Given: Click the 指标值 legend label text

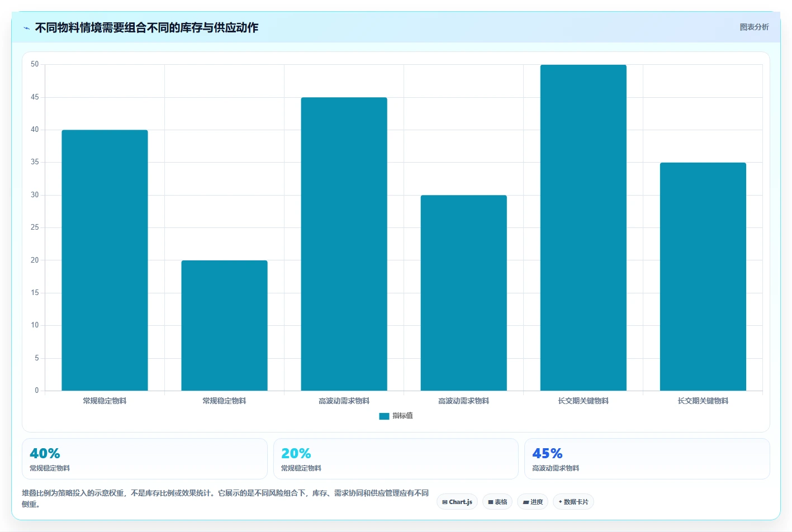Looking at the screenshot, I should coord(402,416).
